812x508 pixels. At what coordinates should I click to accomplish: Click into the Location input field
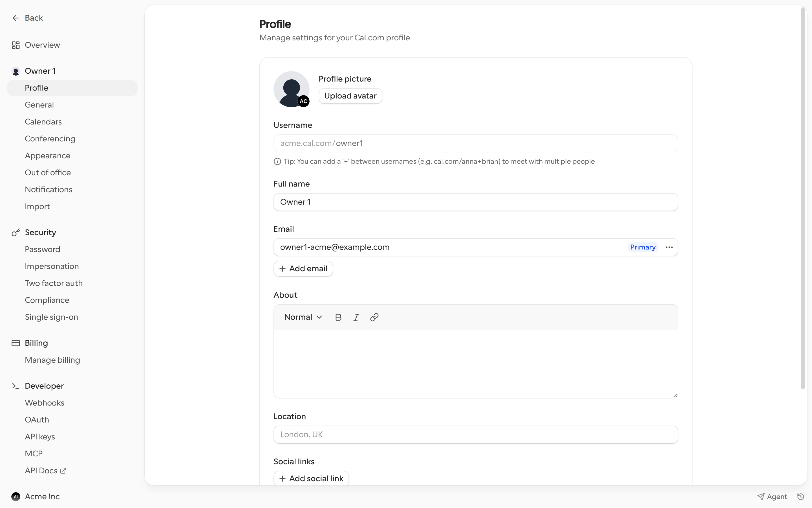coord(476,435)
